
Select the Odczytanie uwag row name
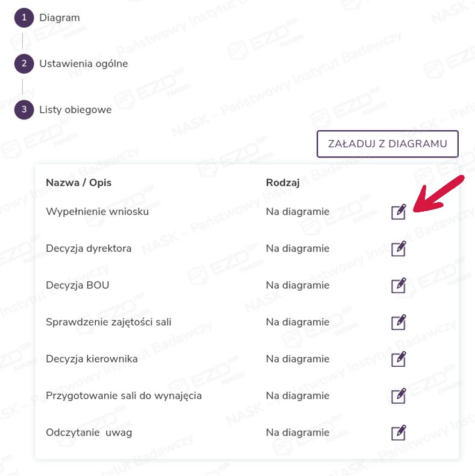point(89,433)
